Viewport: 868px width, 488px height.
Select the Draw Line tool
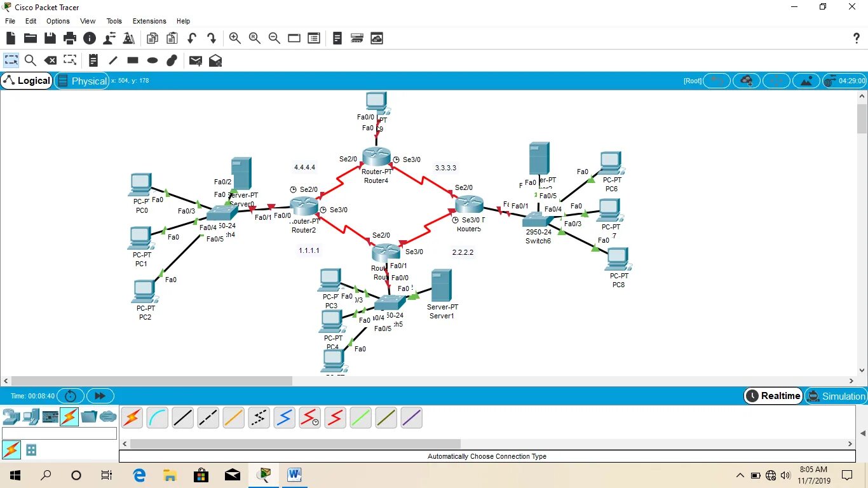coord(113,60)
